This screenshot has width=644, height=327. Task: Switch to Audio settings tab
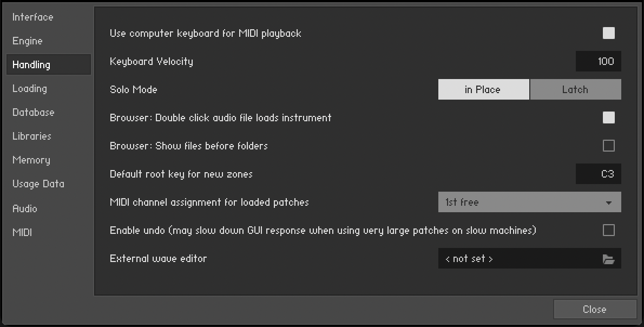(x=25, y=208)
